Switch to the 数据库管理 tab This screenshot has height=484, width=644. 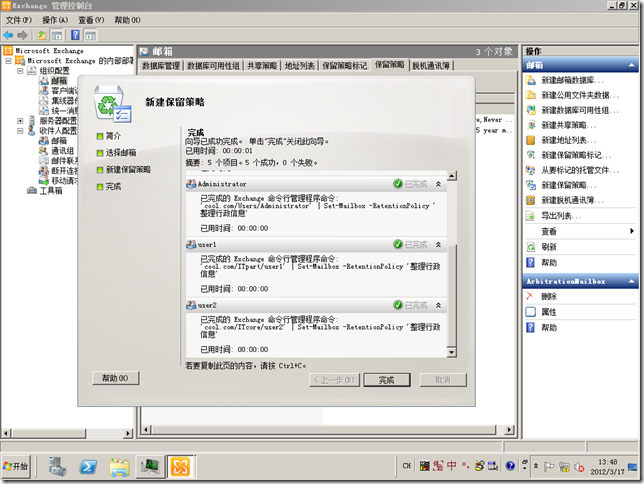161,65
